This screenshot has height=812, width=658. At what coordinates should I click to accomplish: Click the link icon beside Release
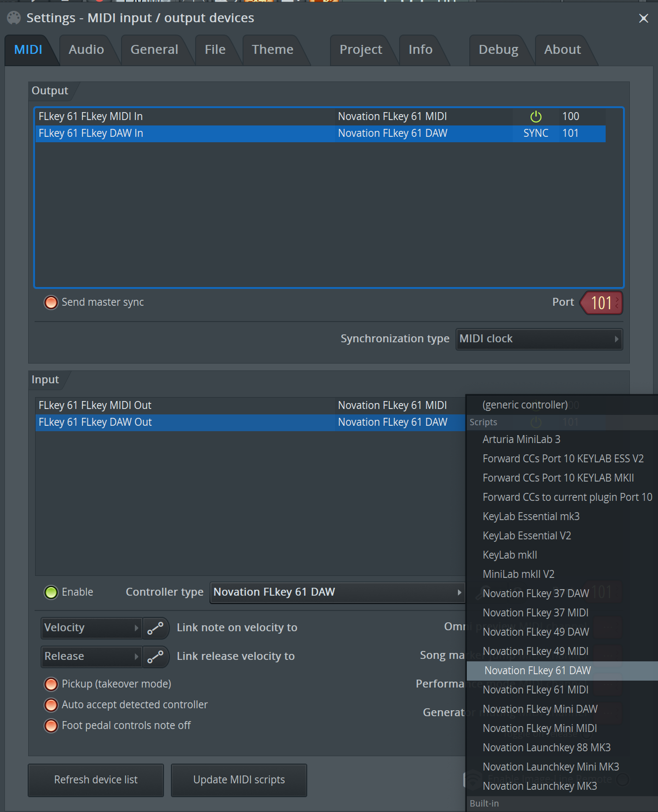(155, 657)
